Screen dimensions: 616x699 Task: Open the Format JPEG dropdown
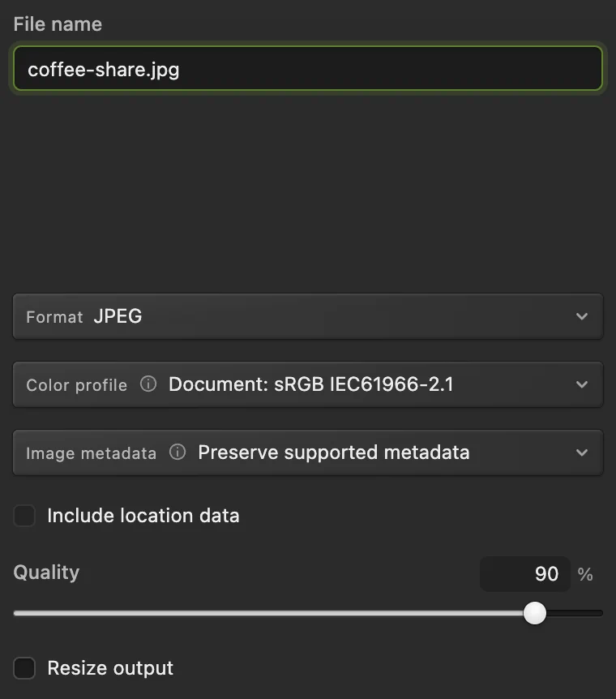pos(307,316)
